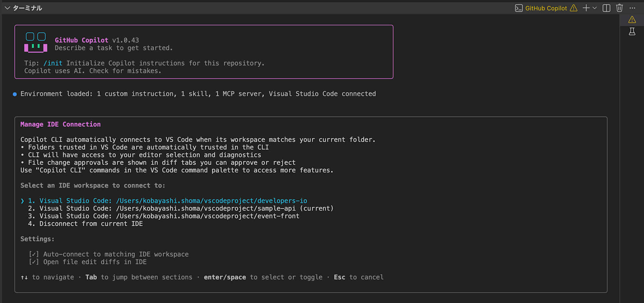Click the /init command in the tip
Image resolution: width=644 pixels, height=303 pixels.
pyautogui.click(x=53, y=63)
